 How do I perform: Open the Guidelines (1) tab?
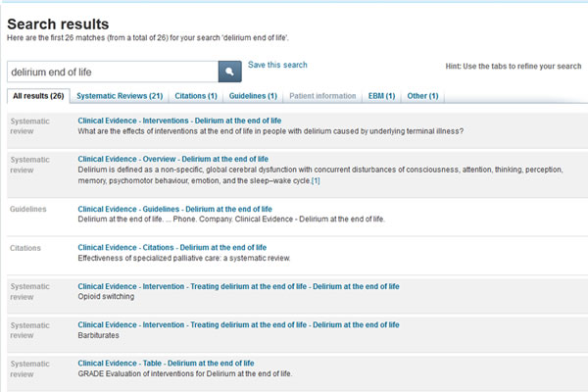(x=253, y=96)
